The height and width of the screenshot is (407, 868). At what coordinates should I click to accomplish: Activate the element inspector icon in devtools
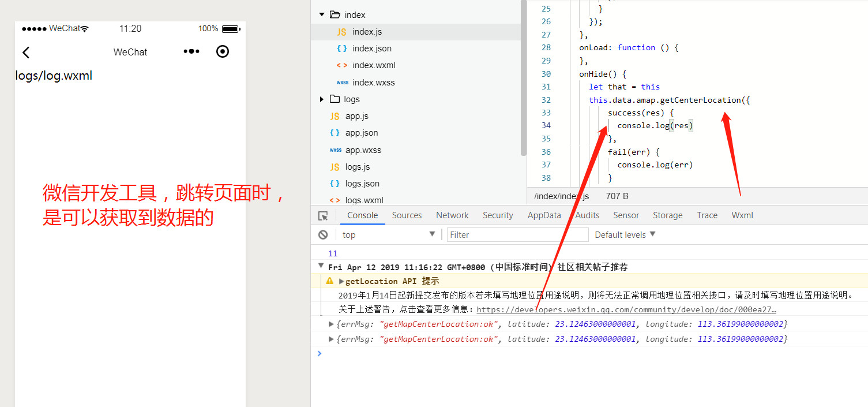pyautogui.click(x=323, y=215)
